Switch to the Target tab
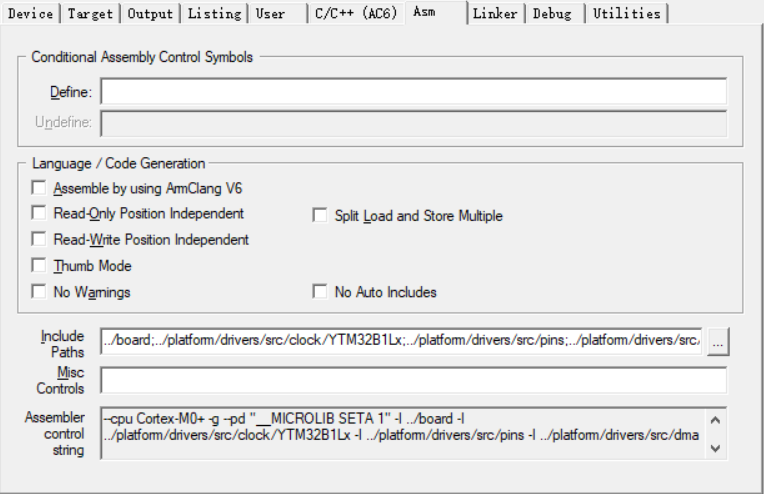 pyautogui.click(x=92, y=14)
